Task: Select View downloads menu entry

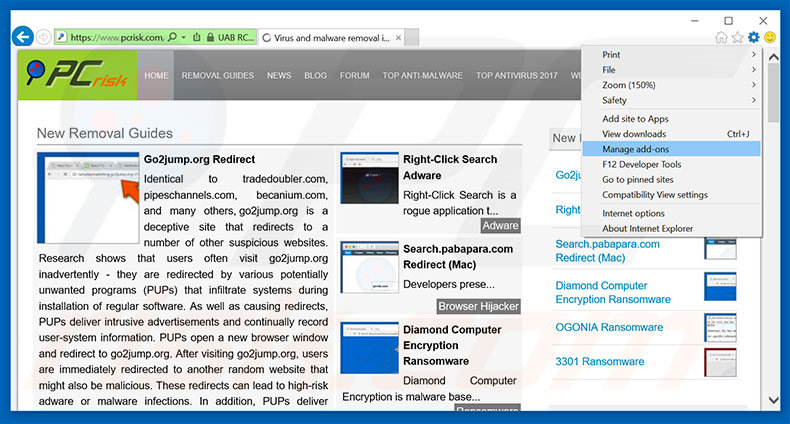Action: pyautogui.click(x=672, y=134)
